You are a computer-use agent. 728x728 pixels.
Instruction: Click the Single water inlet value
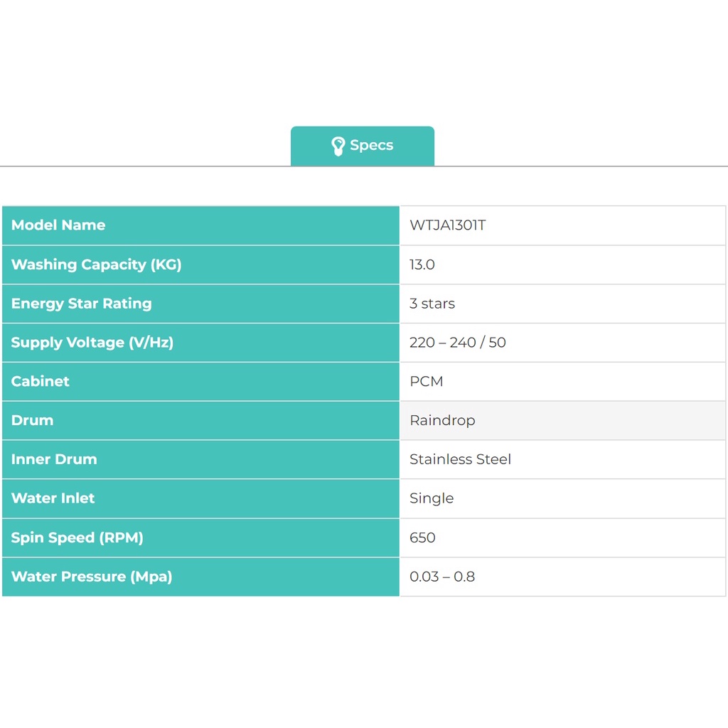coord(431,498)
